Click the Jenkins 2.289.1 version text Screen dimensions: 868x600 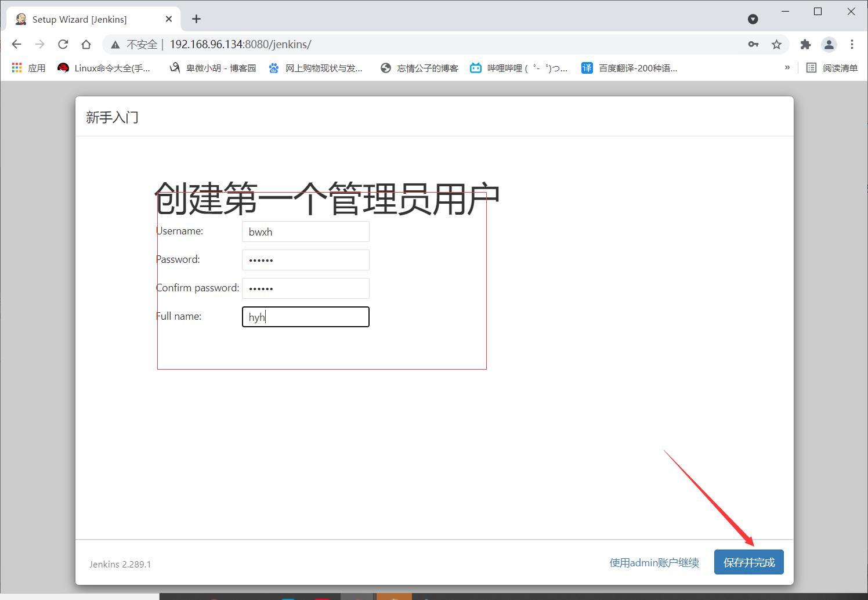point(120,564)
